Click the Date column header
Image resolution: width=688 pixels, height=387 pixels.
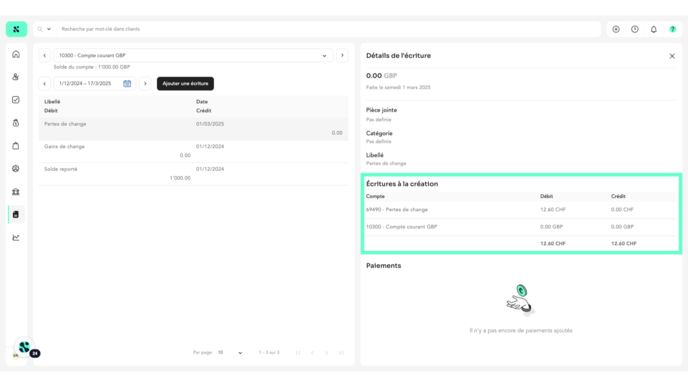[x=202, y=101]
